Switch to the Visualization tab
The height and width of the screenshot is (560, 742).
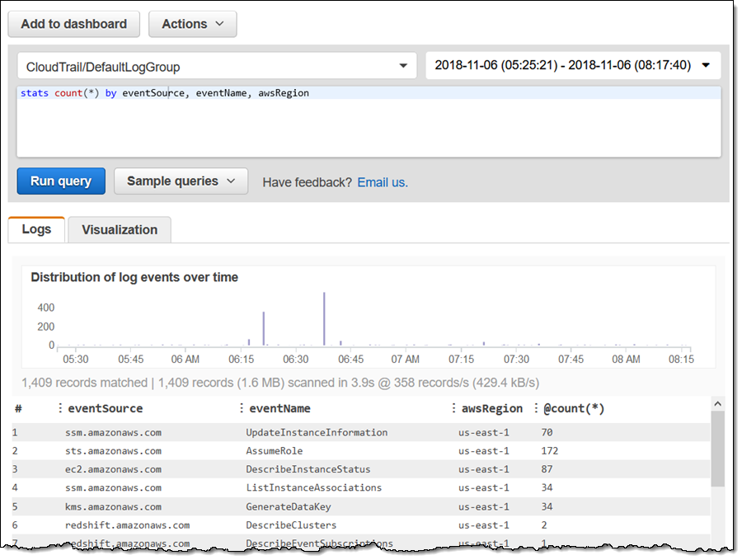click(x=119, y=230)
